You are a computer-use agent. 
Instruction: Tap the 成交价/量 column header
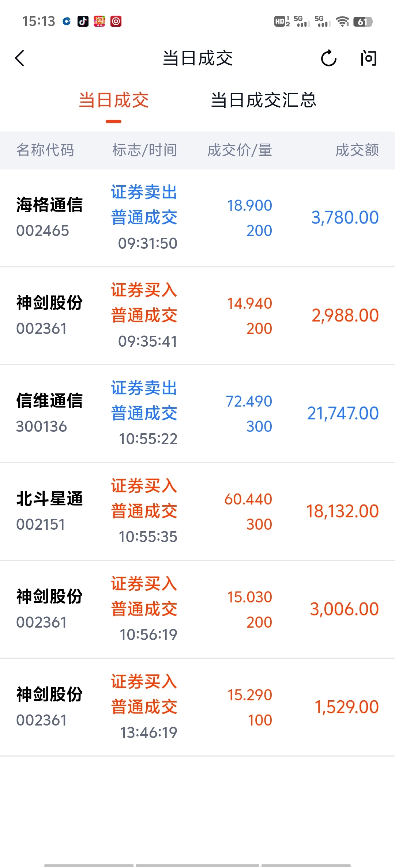tap(240, 150)
